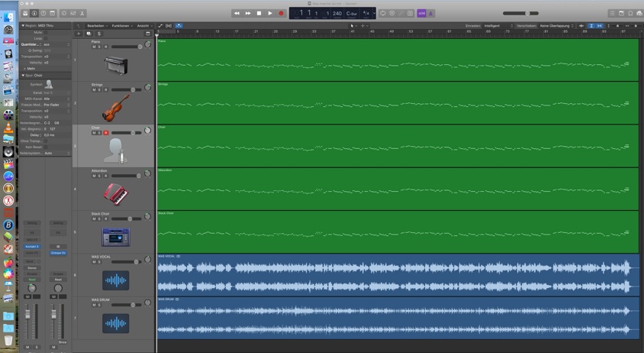Click the Choir singer track icon
Viewport: 644px width, 353px height.
click(x=116, y=151)
